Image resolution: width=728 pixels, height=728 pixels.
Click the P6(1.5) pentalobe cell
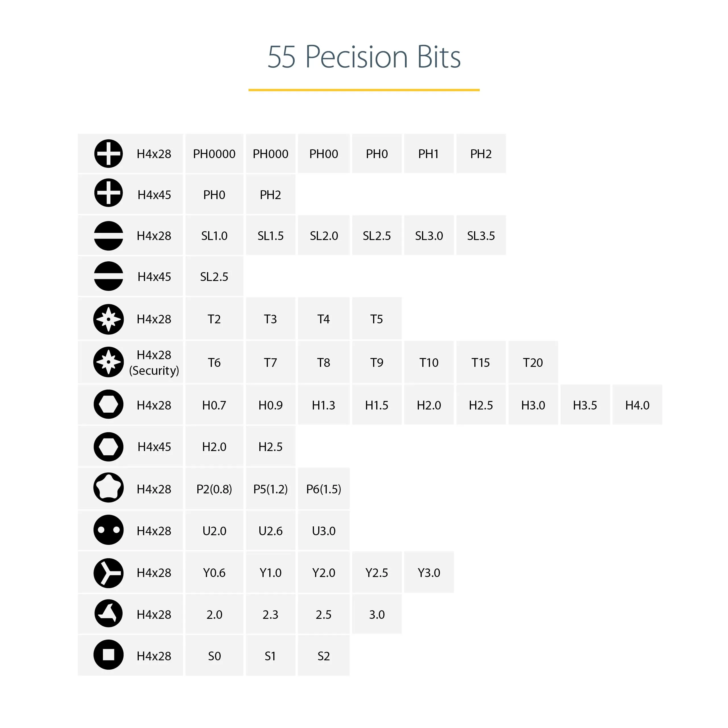[324, 489]
